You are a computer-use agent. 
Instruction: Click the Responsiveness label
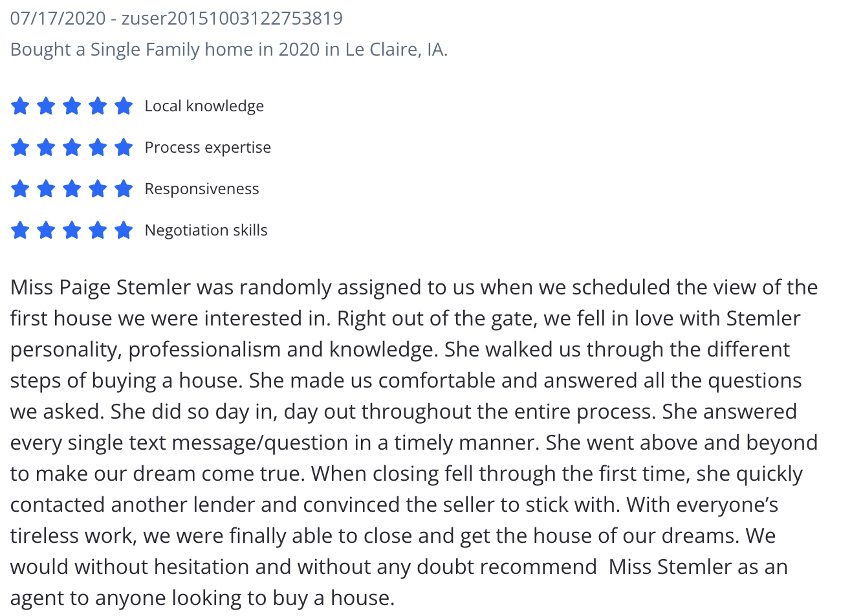(202, 188)
